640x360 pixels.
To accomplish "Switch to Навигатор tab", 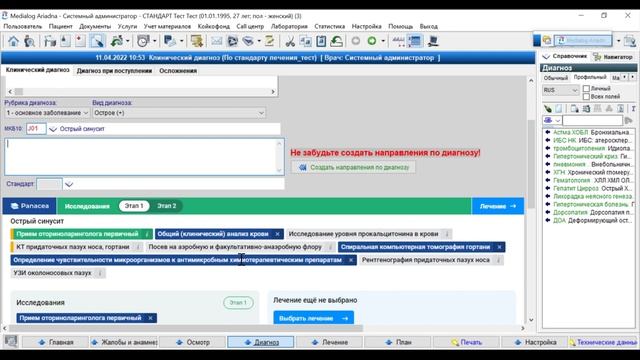I will tap(613, 57).
